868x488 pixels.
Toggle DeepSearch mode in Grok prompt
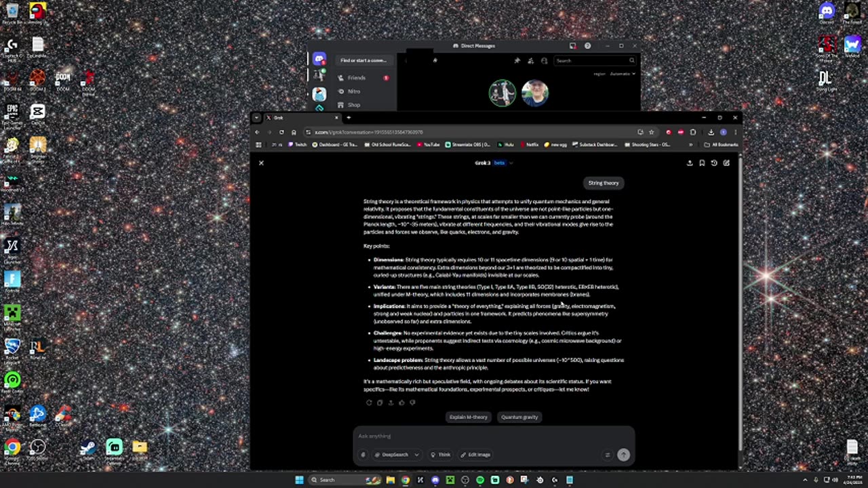point(392,455)
